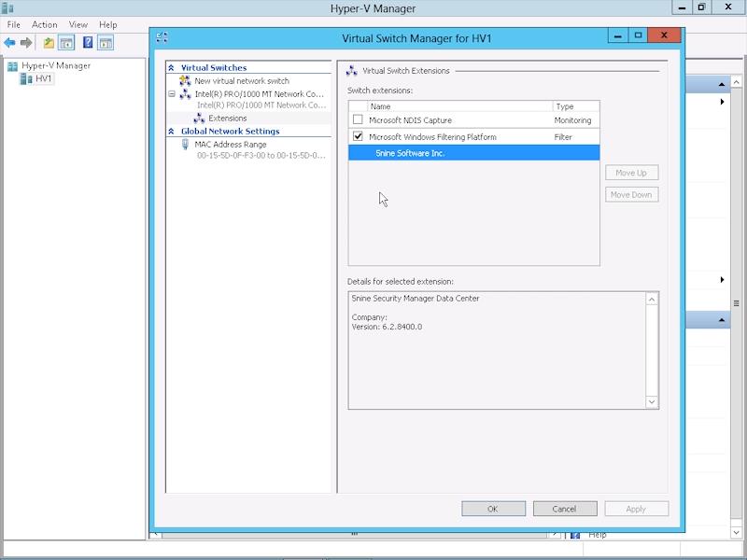Collapse the Intel(R) PRO/1000 MT switch node
Screen dimensions: 747x560
pyautogui.click(x=172, y=94)
